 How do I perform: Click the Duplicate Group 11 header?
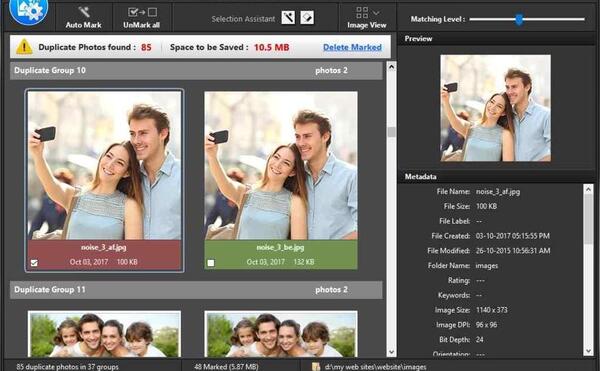click(x=196, y=290)
